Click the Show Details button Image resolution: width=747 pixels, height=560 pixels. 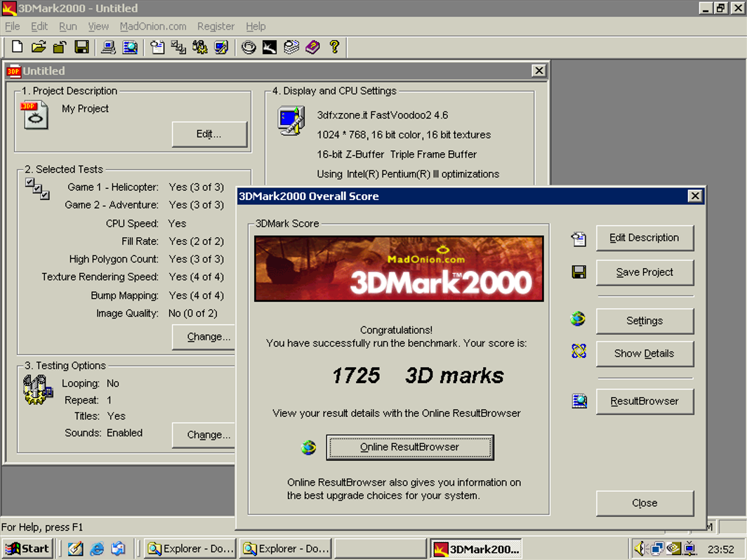[x=644, y=354]
